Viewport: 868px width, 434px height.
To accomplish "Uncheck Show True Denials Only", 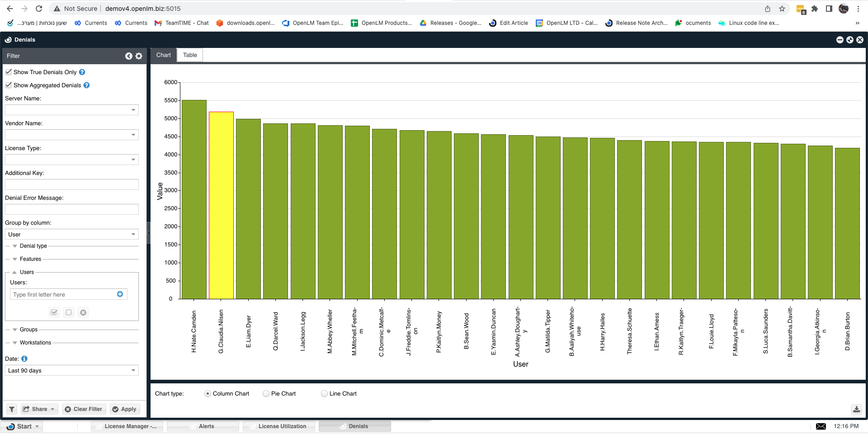I will [x=9, y=72].
